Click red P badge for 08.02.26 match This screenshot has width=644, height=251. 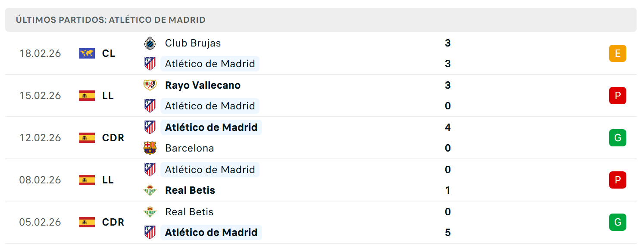[617, 180]
